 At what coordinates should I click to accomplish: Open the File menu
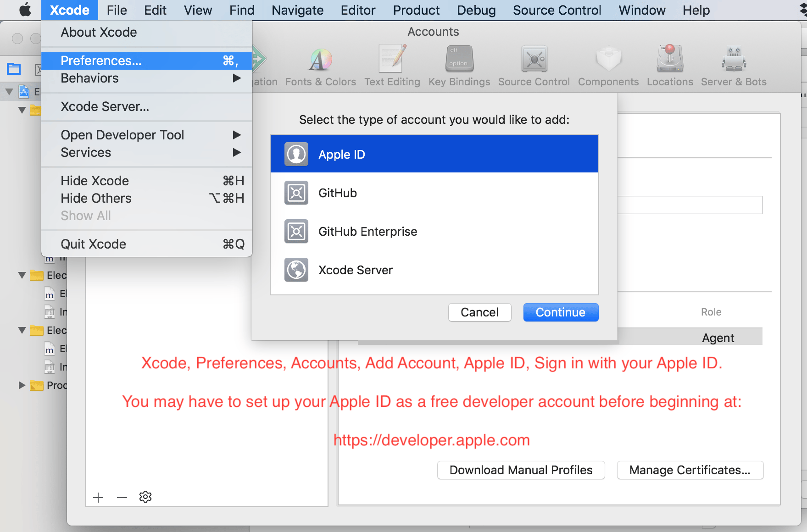pos(117,10)
